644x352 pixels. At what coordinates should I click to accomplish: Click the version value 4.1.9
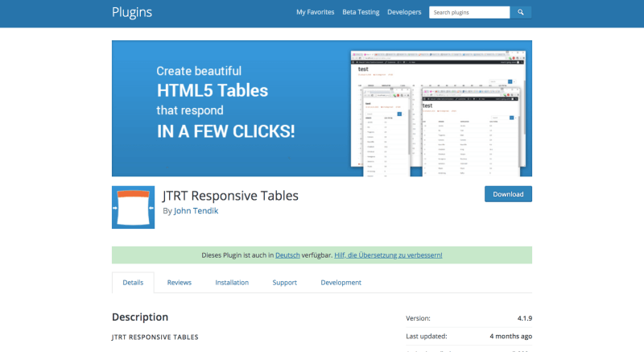pos(525,318)
